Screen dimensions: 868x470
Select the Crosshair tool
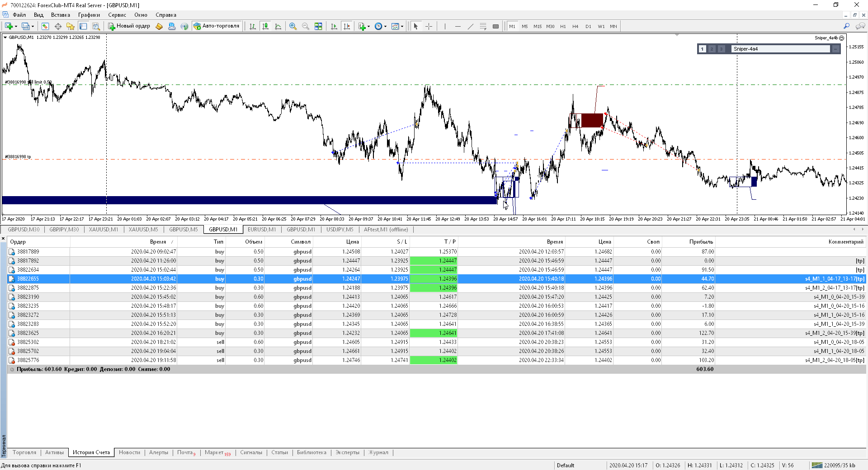pyautogui.click(x=429, y=26)
